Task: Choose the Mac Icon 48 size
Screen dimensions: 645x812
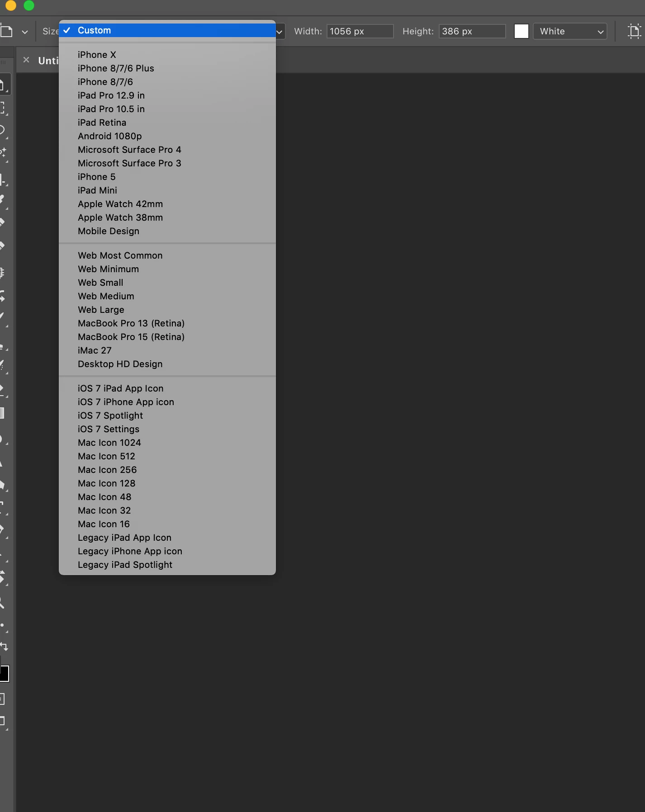Action: 167,497
